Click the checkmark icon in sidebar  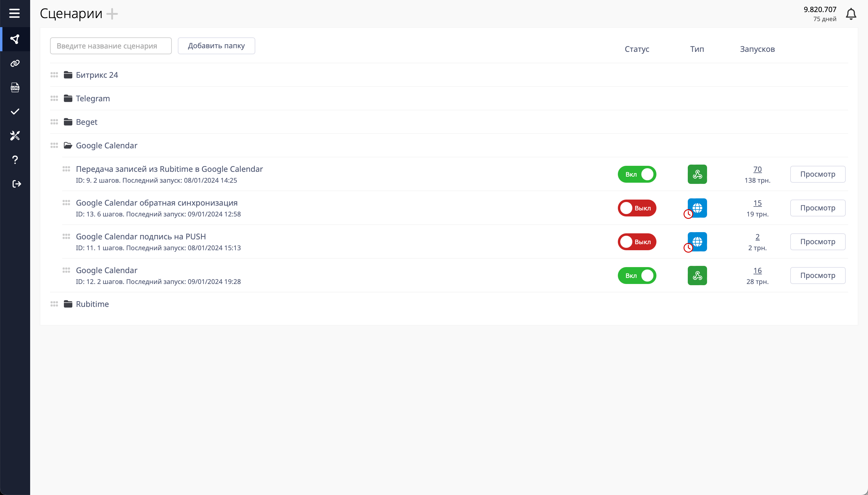pyautogui.click(x=15, y=112)
